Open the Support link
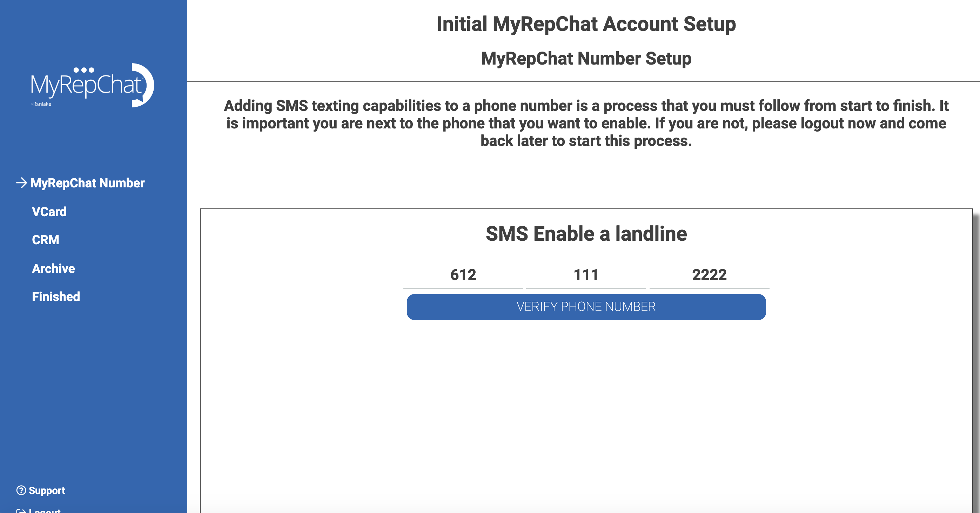 tap(47, 490)
